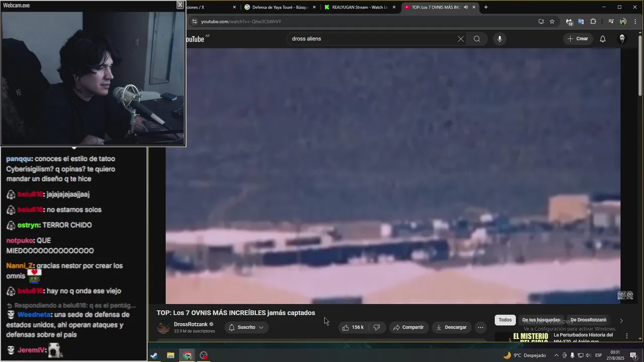The width and height of the screenshot is (644, 362).
Task: Open the media control icon in Chrome toolbar
Action: pyautogui.click(x=611, y=22)
